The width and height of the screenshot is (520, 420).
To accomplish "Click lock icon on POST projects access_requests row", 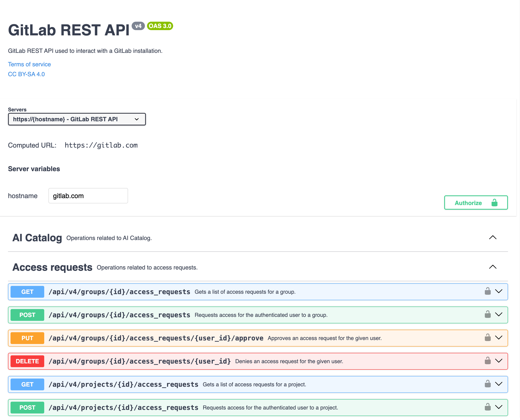I will pos(488,407).
